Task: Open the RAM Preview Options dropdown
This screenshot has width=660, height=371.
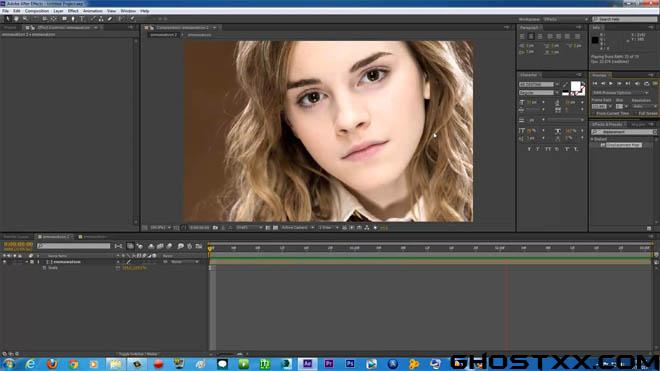Action: [620, 93]
